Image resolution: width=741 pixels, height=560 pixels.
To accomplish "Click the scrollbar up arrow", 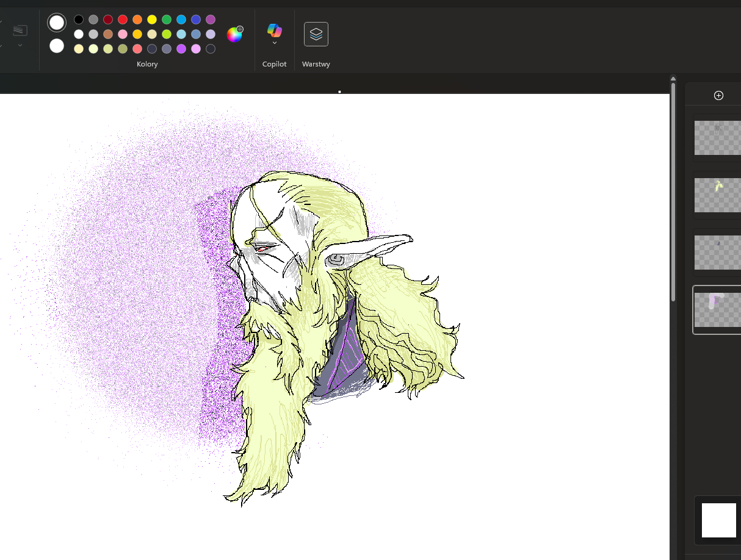I will click(x=673, y=78).
